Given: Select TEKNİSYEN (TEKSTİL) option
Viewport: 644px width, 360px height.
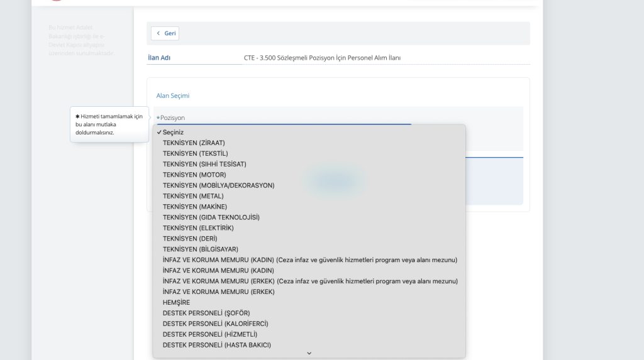Looking at the screenshot, I should [x=195, y=153].
